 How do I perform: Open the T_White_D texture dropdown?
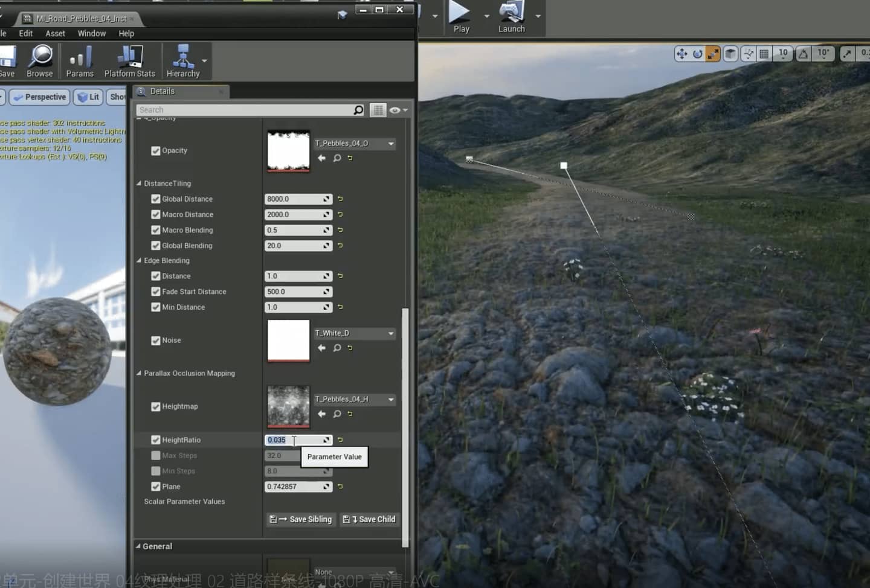coord(355,333)
